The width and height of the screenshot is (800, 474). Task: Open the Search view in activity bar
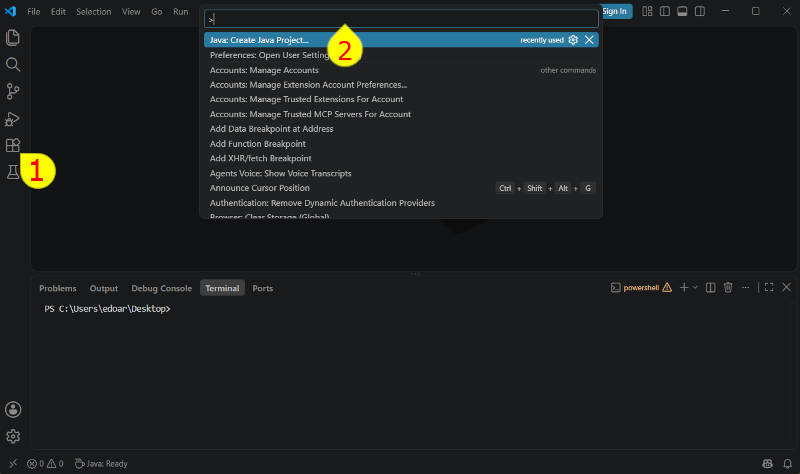point(13,65)
